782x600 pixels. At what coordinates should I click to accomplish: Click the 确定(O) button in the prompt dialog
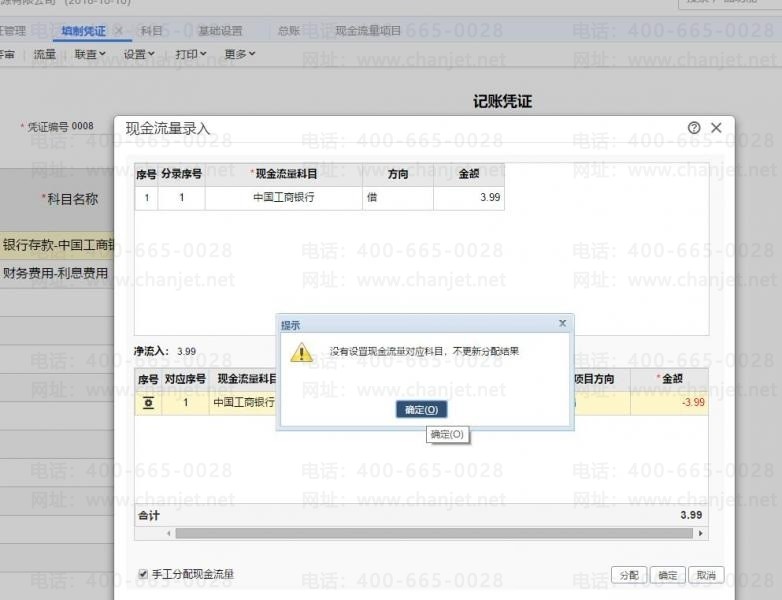coord(421,409)
